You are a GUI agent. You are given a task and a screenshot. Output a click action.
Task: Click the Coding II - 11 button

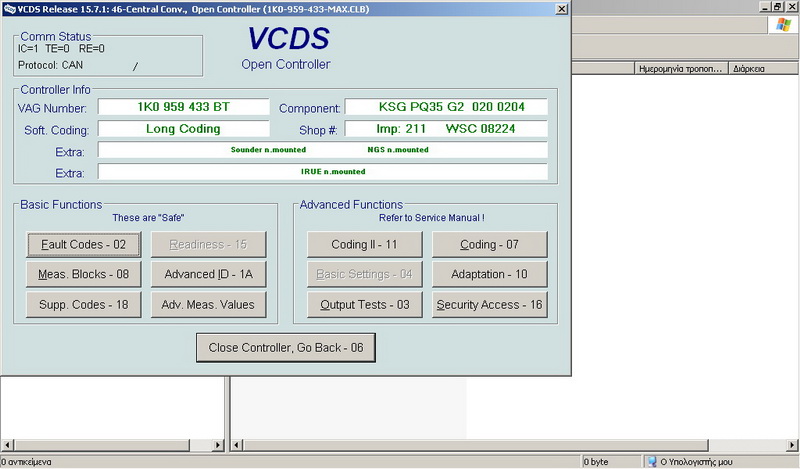pyautogui.click(x=364, y=244)
